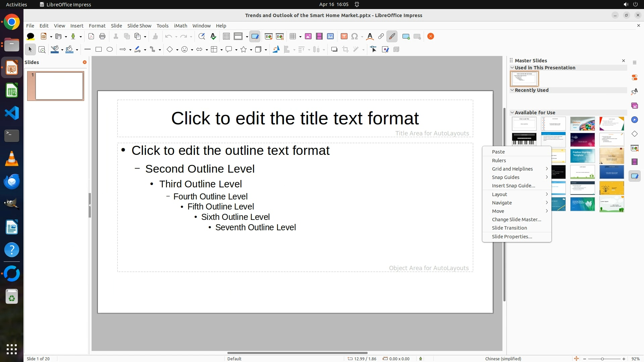This screenshot has height=362, width=644.
Task: Select the Ellipse drawing tool
Action: click(x=110, y=50)
